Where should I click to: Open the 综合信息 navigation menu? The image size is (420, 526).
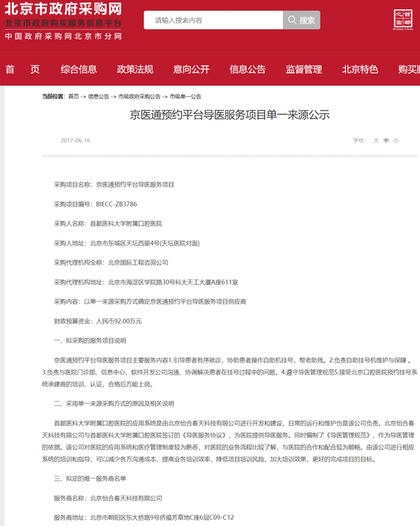(79, 69)
